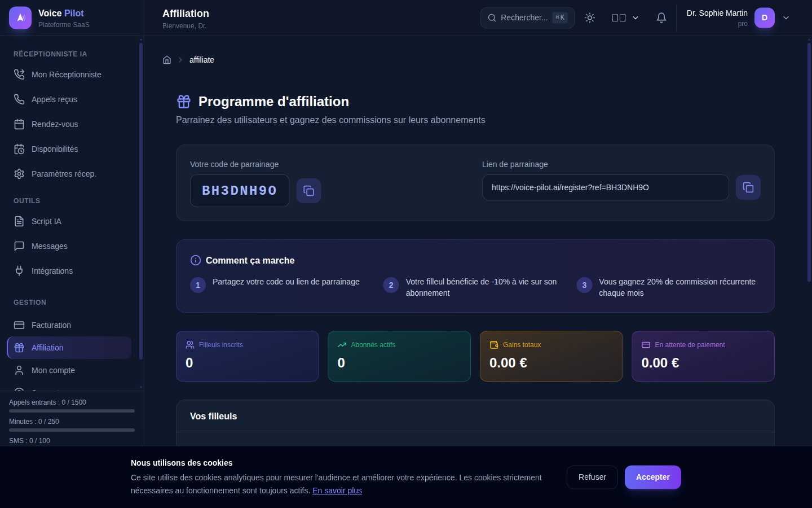The width and height of the screenshot is (812, 508).
Task: Select Affiliation sidebar item
Action: tap(69, 348)
